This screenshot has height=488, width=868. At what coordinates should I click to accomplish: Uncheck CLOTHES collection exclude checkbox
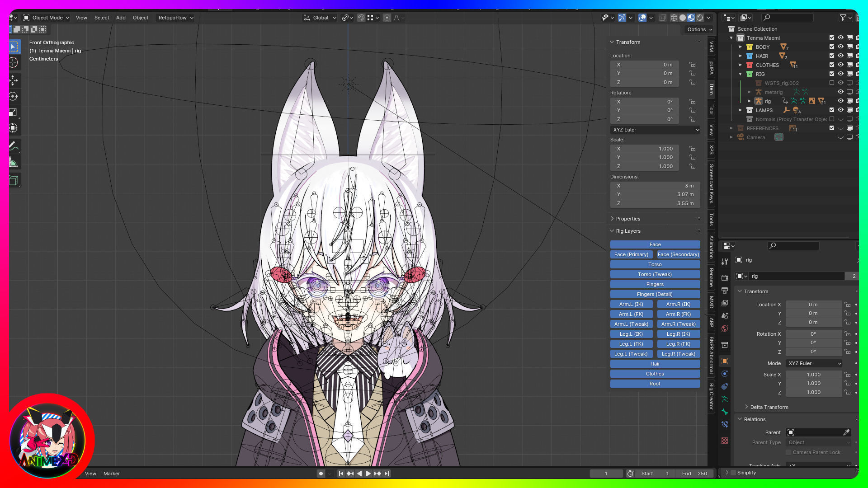point(832,65)
